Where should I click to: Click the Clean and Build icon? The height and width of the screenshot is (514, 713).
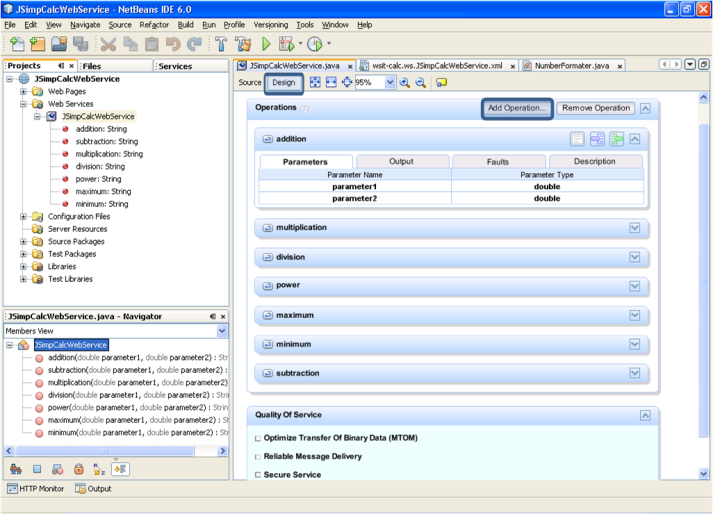[243, 44]
